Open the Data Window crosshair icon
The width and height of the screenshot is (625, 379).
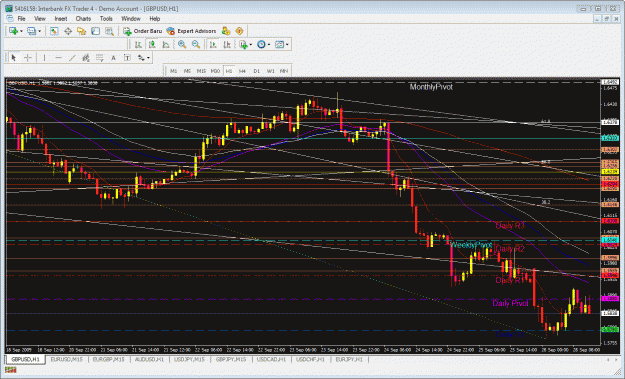(68, 31)
